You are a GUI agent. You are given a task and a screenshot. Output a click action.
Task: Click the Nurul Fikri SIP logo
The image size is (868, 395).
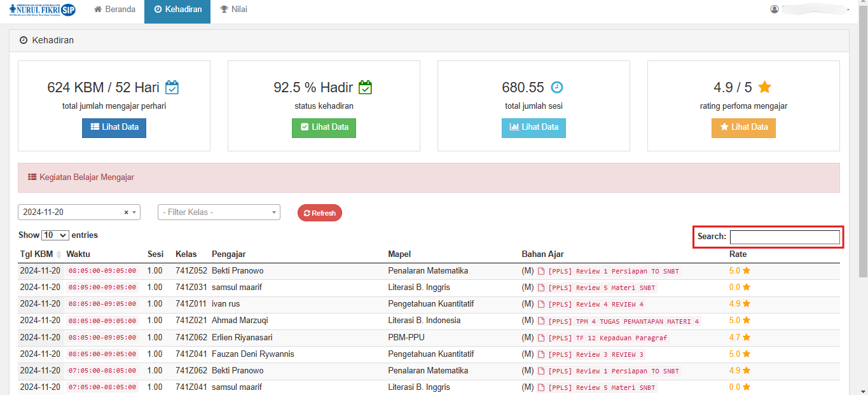pos(43,11)
